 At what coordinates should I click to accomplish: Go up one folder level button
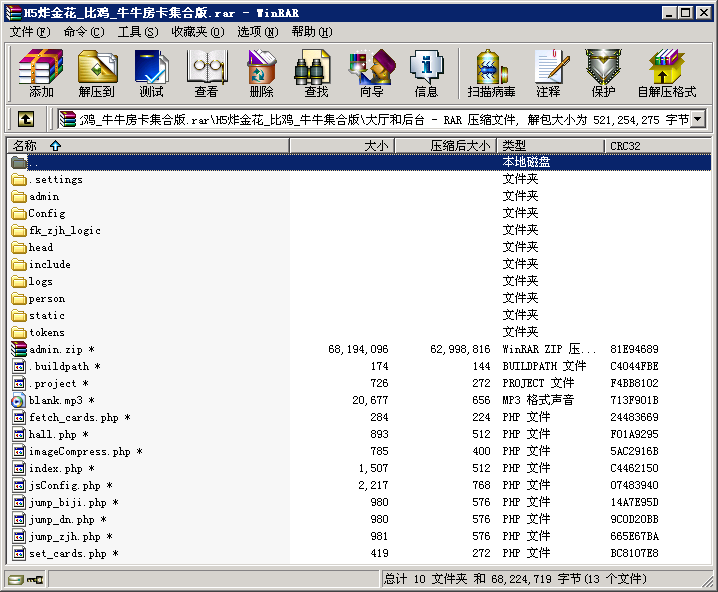[x=26, y=119]
